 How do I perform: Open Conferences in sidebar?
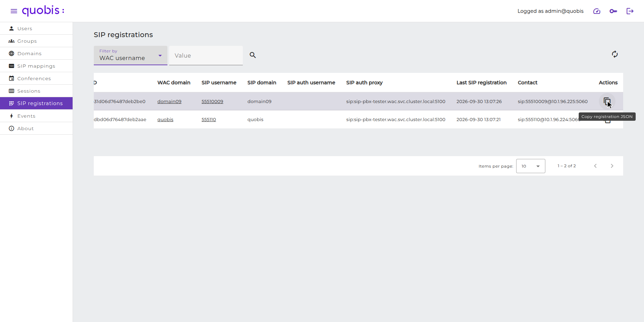[36, 78]
